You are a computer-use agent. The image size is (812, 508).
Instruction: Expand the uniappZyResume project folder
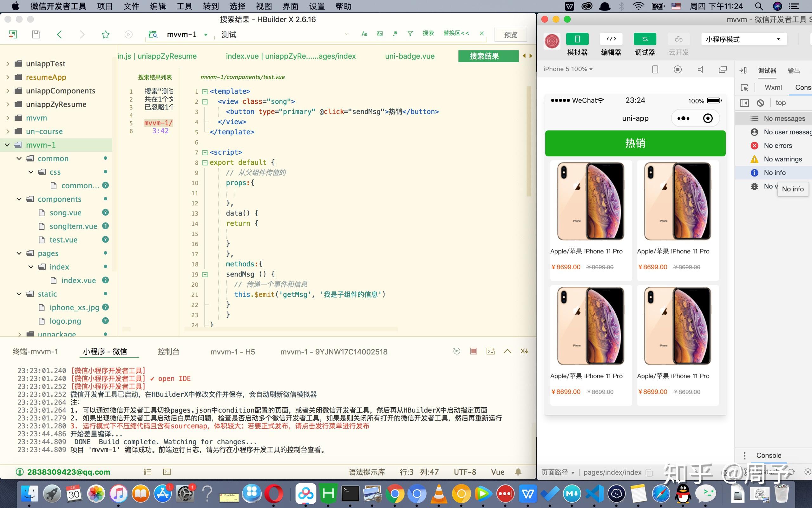point(8,104)
